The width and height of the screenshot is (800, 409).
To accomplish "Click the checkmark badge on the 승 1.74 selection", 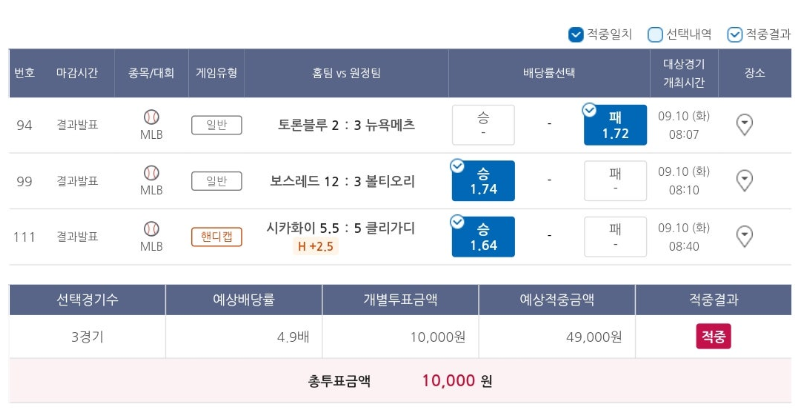I will [457, 166].
